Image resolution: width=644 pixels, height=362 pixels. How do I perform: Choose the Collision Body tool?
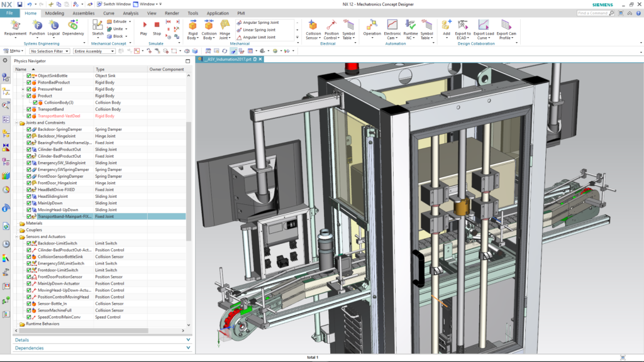point(209,27)
